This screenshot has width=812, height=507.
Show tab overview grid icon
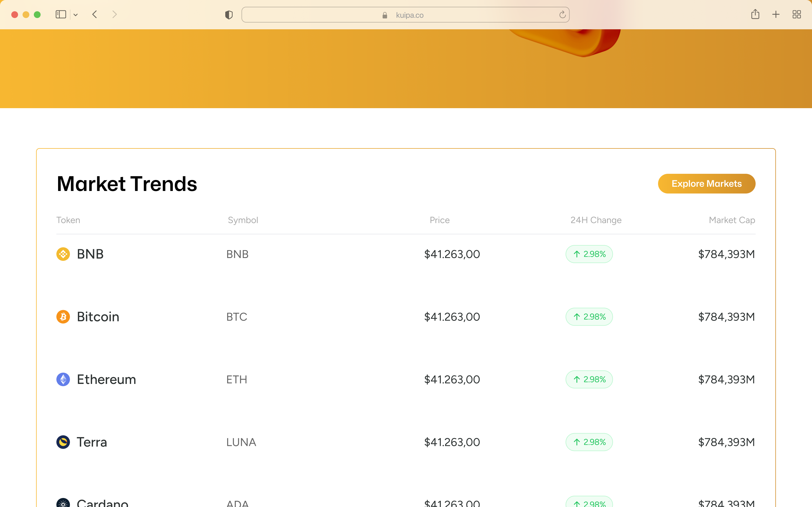[x=796, y=14]
